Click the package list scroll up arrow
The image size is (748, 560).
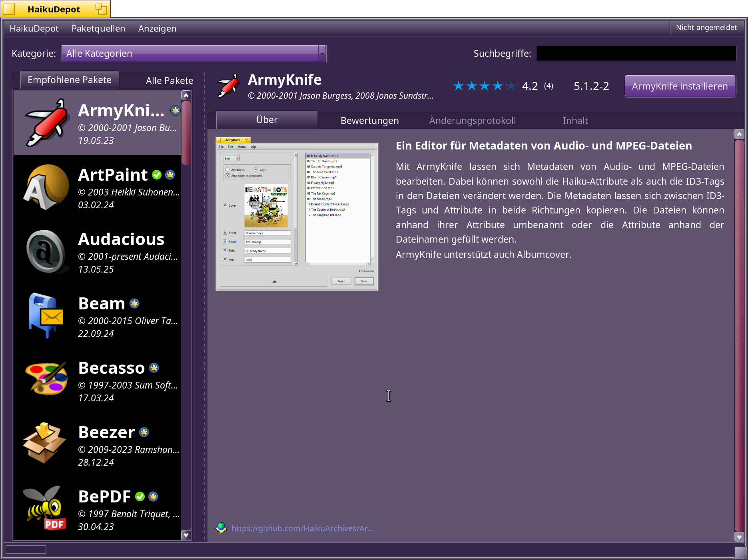click(186, 95)
